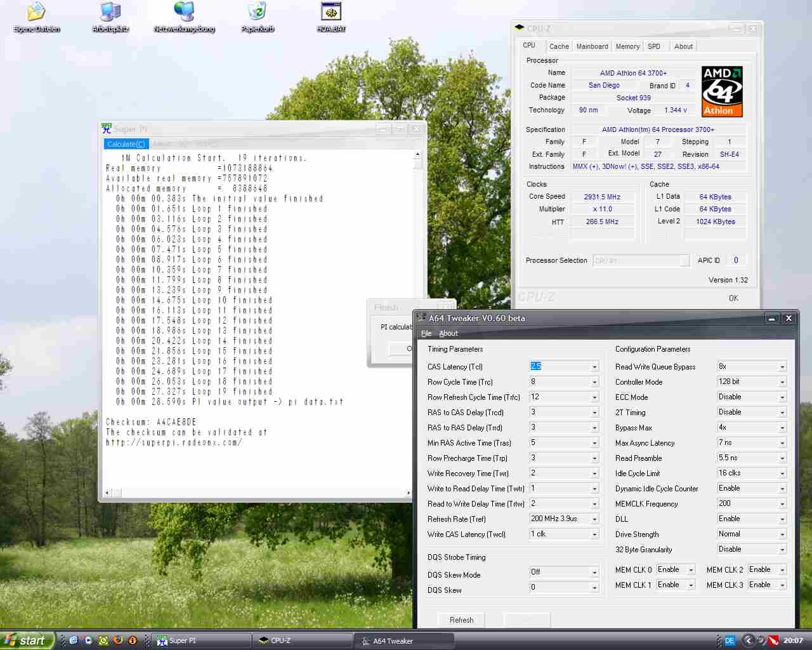This screenshot has height=650, width=812.
Task: Switch to A64 Tweaker taskbar button
Action: point(405,640)
